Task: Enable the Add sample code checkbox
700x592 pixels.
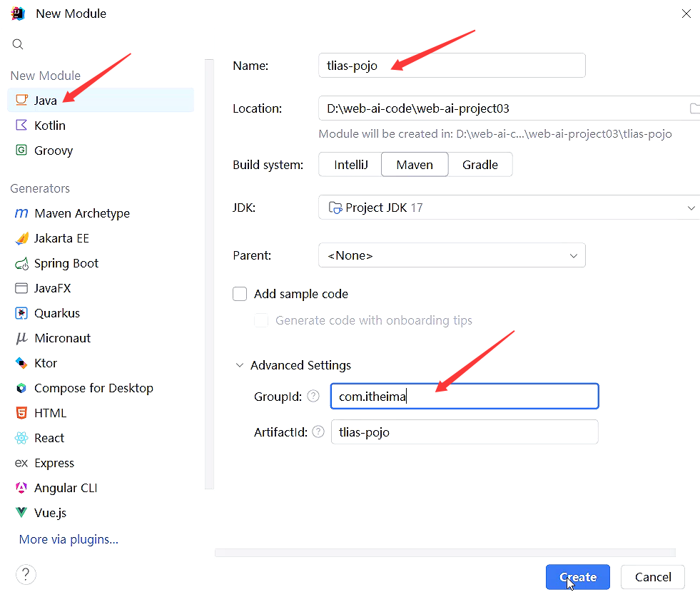Action: tap(240, 294)
